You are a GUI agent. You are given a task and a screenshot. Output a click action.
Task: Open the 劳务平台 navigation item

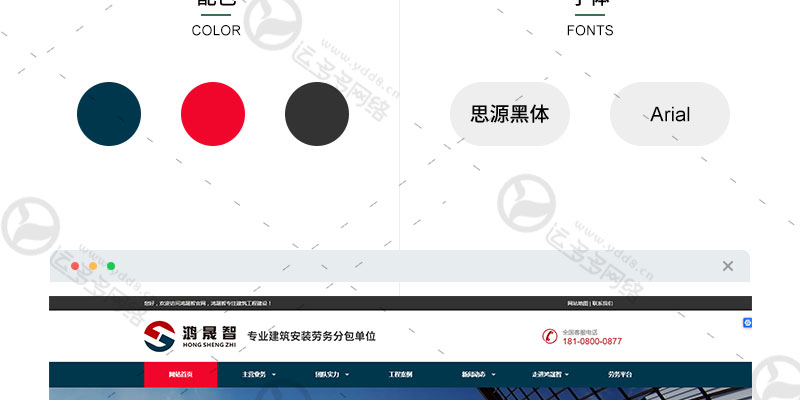pos(620,374)
